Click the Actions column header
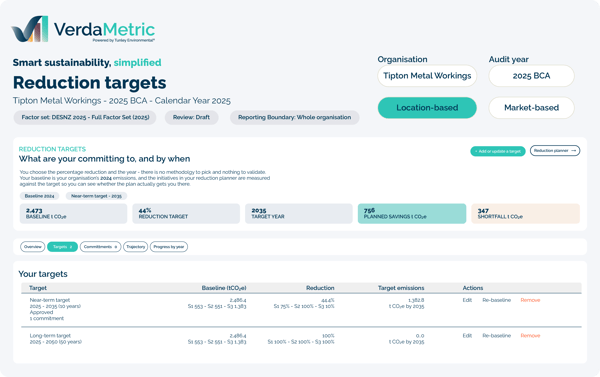 tap(473, 288)
